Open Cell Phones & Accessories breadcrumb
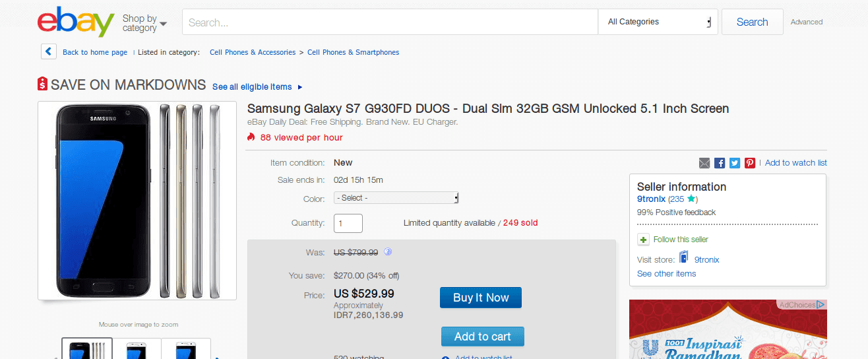Viewport: 868px width, 359px height. pyautogui.click(x=253, y=52)
